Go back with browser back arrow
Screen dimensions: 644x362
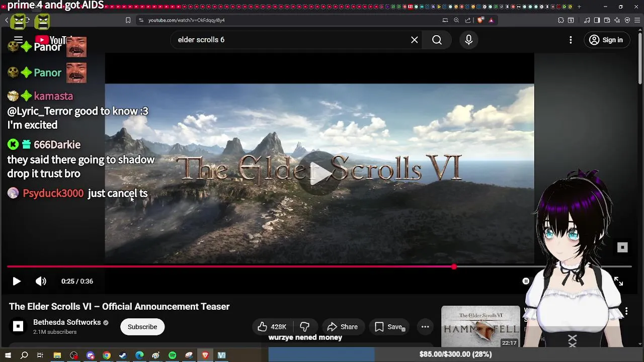click(7, 20)
